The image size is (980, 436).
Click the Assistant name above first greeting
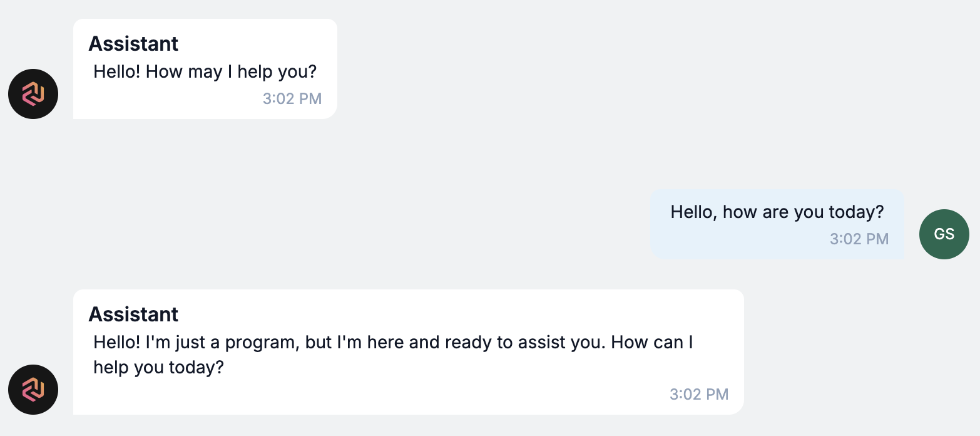pyautogui.click(x=133, y=44)
